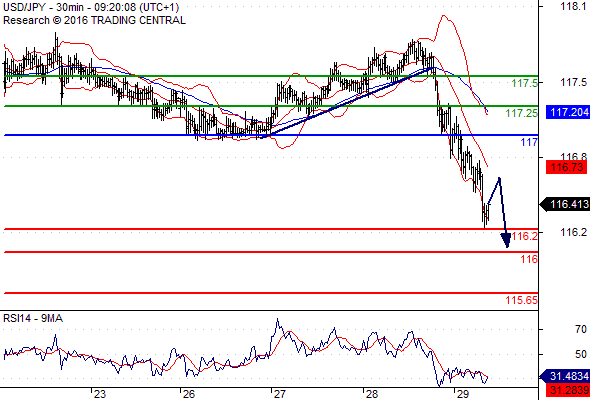Select the green 117.5 resistance label

[x=525, y=83]
